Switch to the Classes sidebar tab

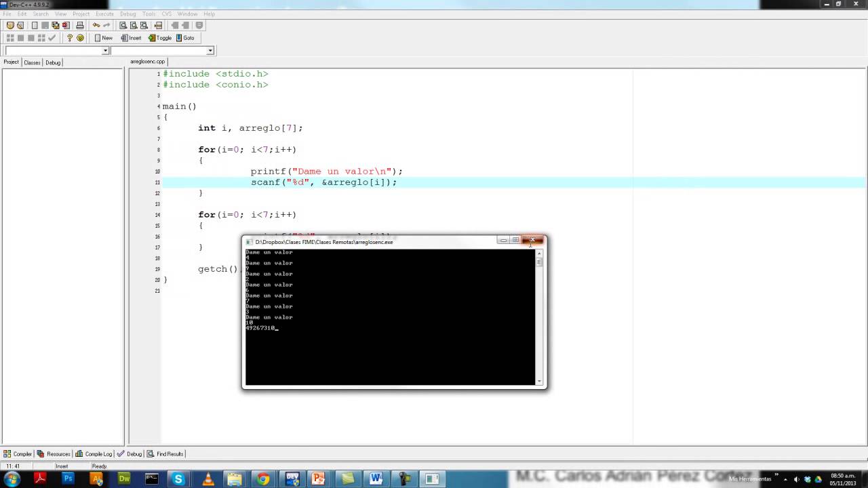tap(32, 62)
